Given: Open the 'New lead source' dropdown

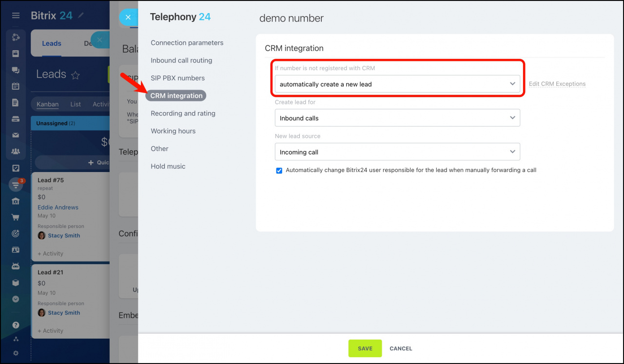Looking at the screenshot, I should (397, 152).
